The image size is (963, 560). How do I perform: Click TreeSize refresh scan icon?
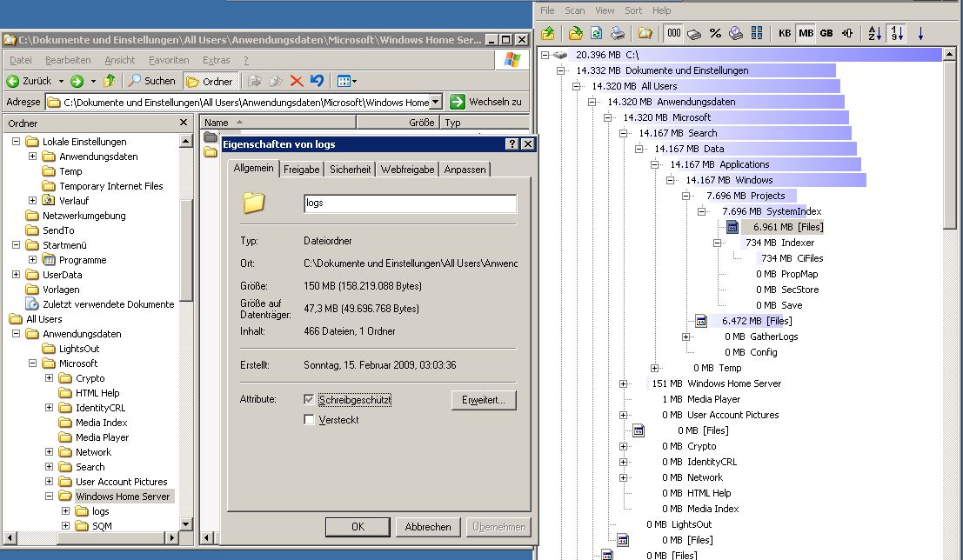[x=597, y=33]
